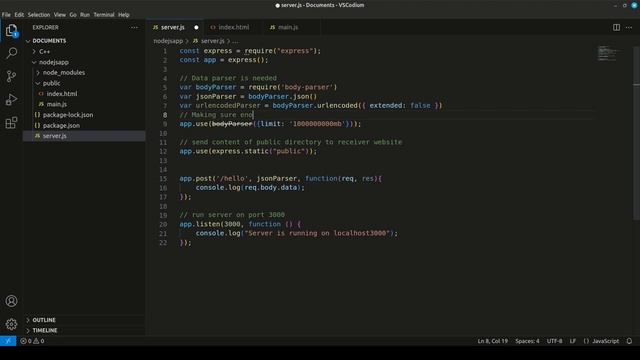Click the 'run server on port 3000' comment
The image size is (640, 360).
coord(232,215)
